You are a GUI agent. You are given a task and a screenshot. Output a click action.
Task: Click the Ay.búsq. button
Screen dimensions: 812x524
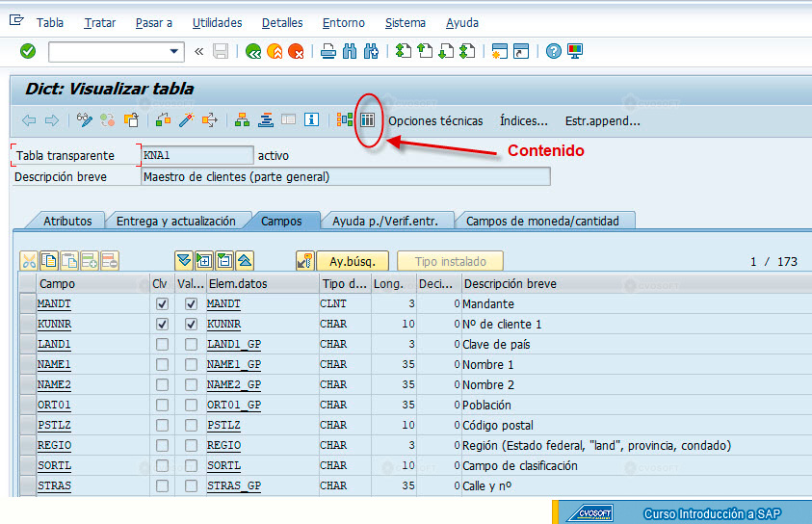(353, 261)
